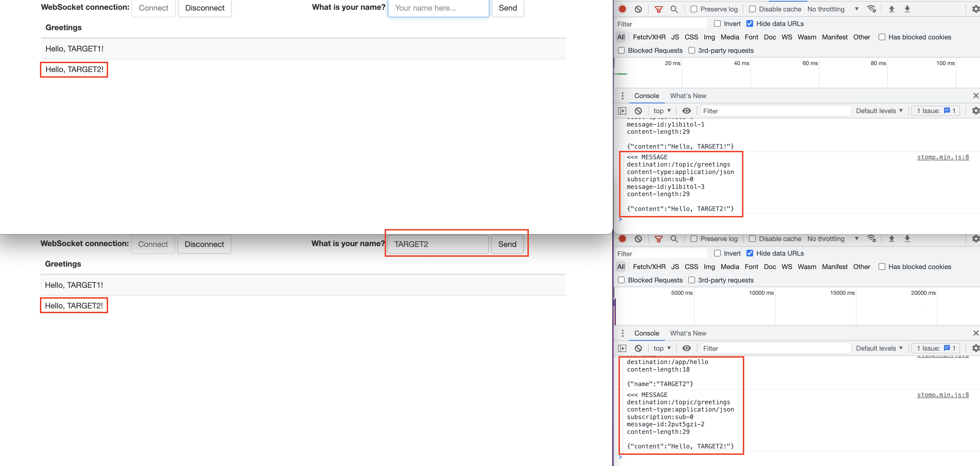This screenshot has width=980, height=466.
Task: Open No throttling dropdown in lower DevTools
Action: (x=833, y=239)
